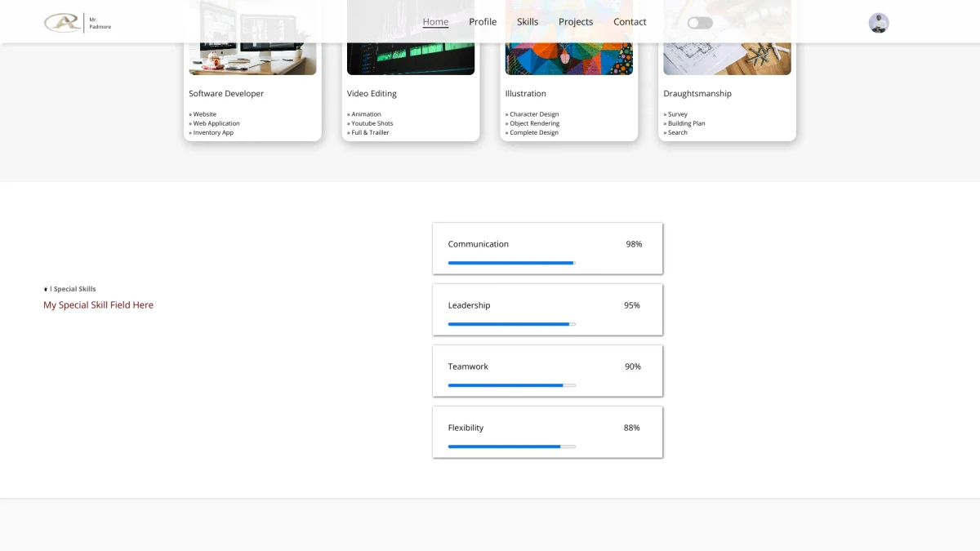Select the Teamwork skill card
The image size is (980, 551).
547,370
